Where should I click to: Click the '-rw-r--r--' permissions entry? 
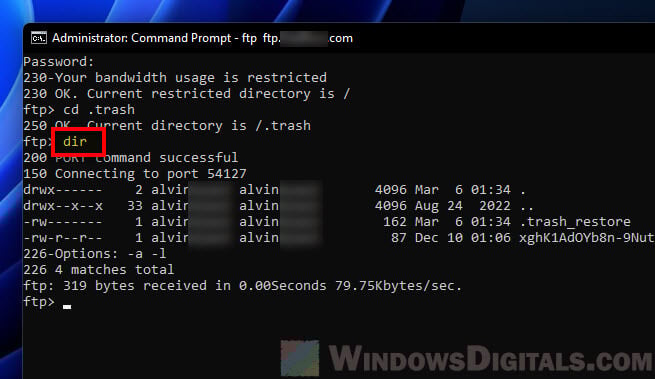[x=63, y=238]
